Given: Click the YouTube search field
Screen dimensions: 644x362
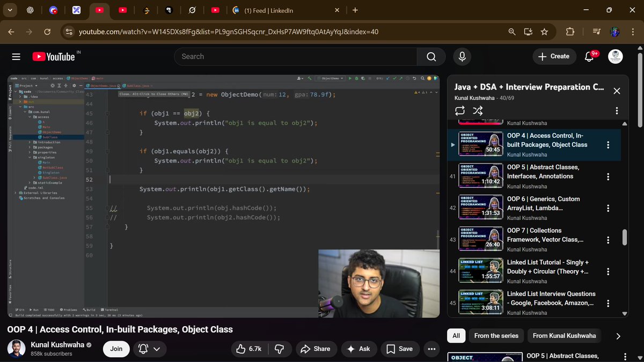Looking at the screenshot, I should click(x=296, y=56).
